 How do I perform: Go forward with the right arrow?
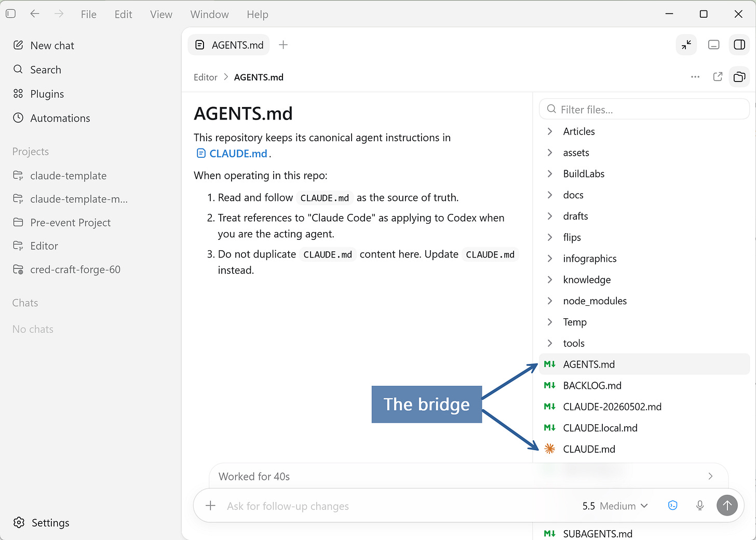59,14
